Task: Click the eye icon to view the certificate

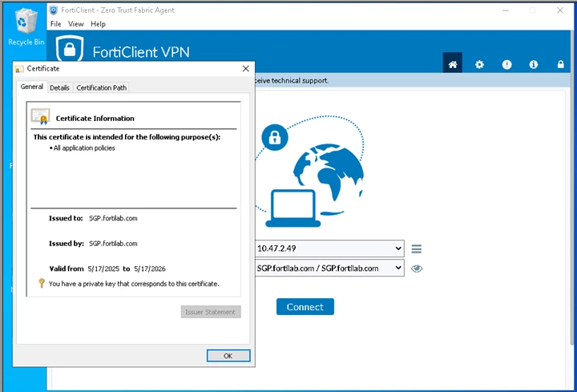Action: [x=417, y=269]
